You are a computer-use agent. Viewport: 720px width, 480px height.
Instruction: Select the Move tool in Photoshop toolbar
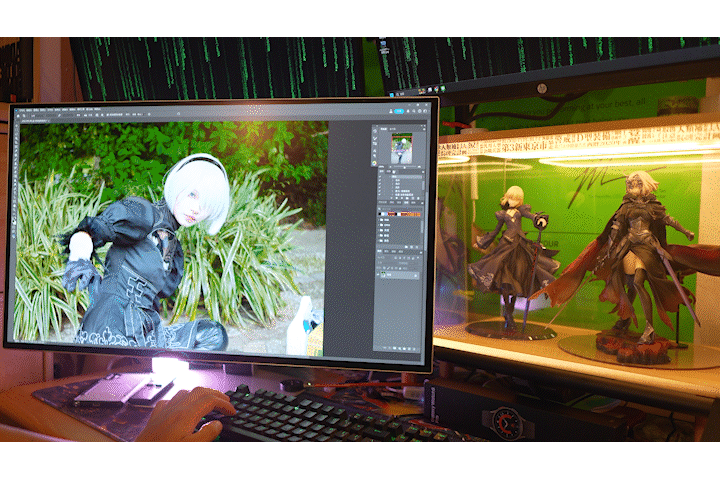[x=16, y=126]
